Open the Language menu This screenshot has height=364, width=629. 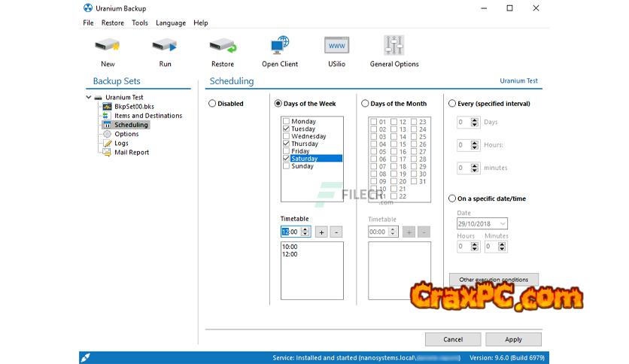(171, 23)
